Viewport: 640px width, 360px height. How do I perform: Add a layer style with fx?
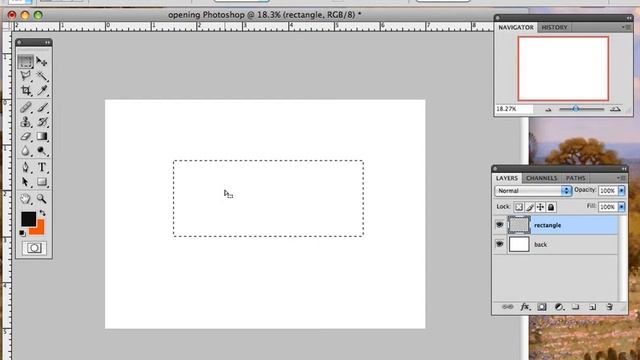tap(525, 307)
